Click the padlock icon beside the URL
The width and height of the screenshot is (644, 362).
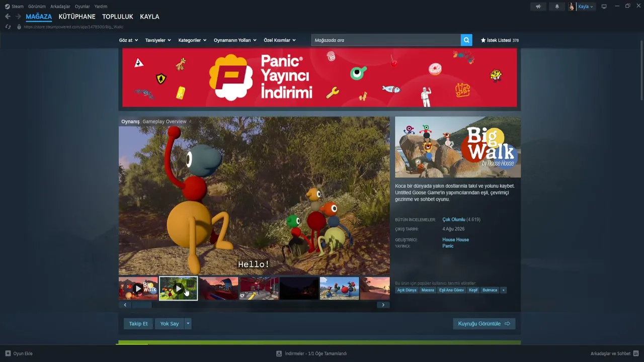click(19, 27)
